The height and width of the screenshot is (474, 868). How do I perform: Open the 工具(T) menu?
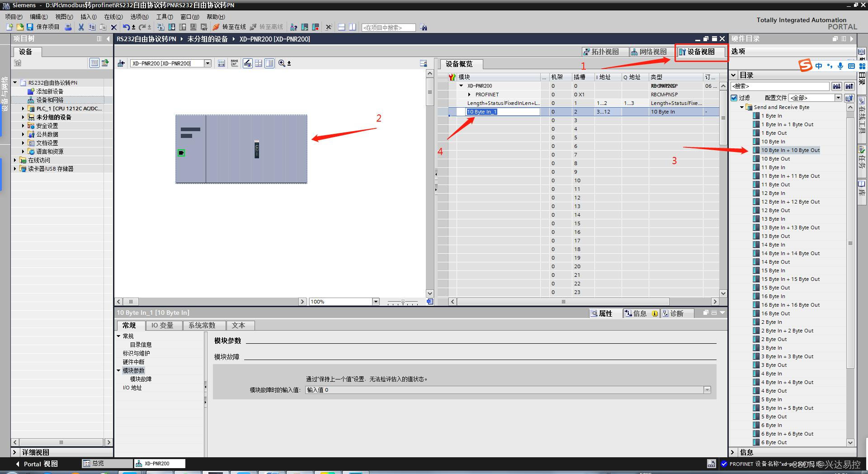coord(165,17)
